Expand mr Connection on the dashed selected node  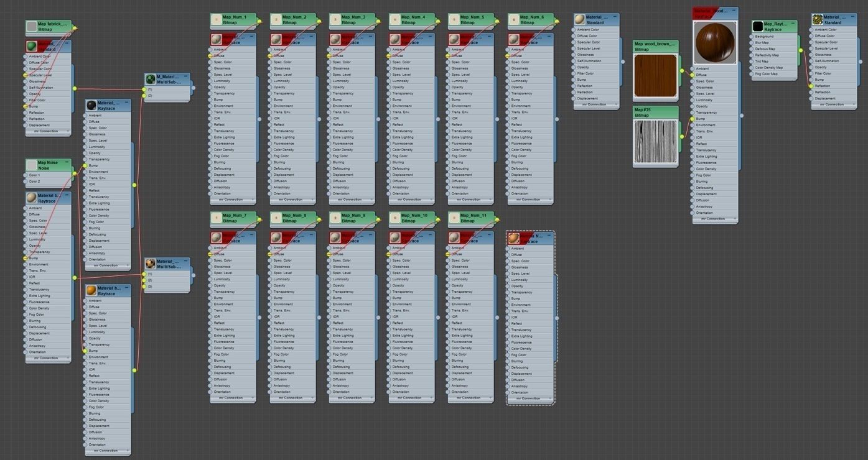pos(531,398)
